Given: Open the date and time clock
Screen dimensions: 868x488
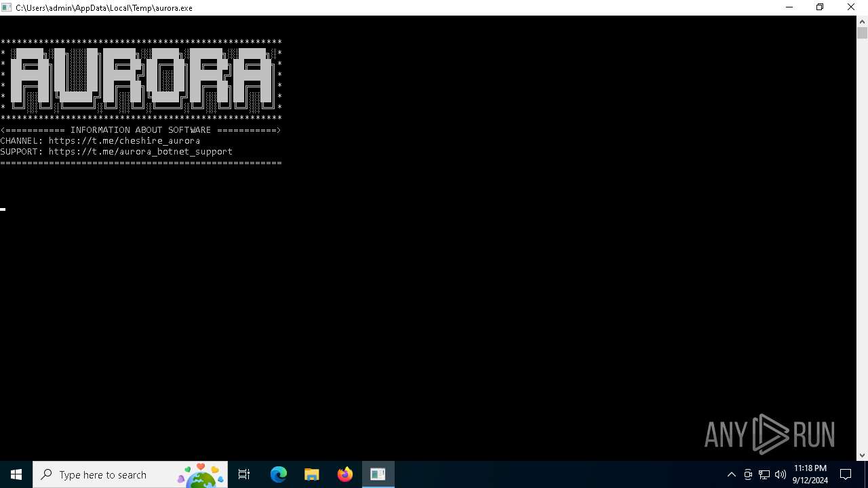Looking at the screenshot, I should [x=810, y=474].
